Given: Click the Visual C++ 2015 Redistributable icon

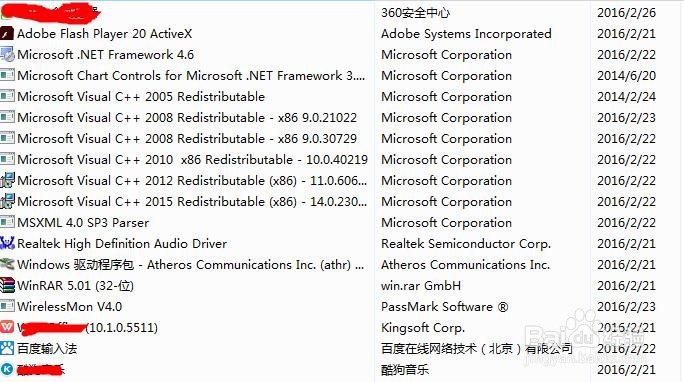Looking at the screenshot, I should [x=7, y=201].
